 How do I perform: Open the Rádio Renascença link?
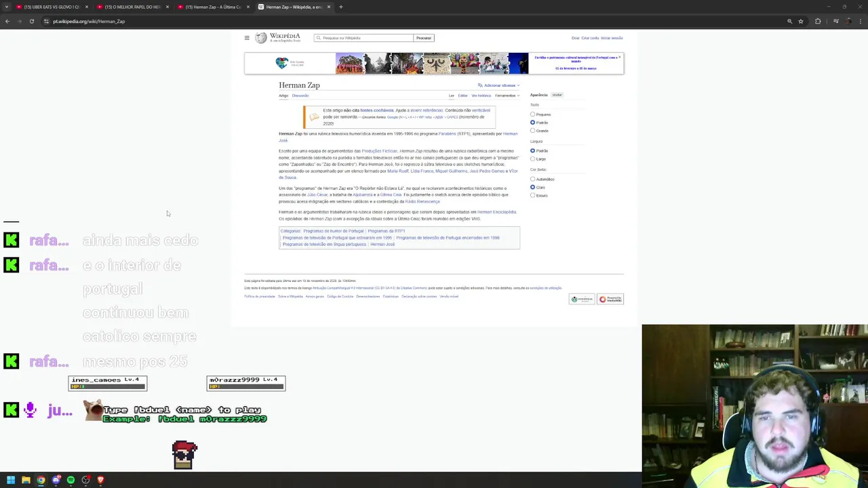422,201
